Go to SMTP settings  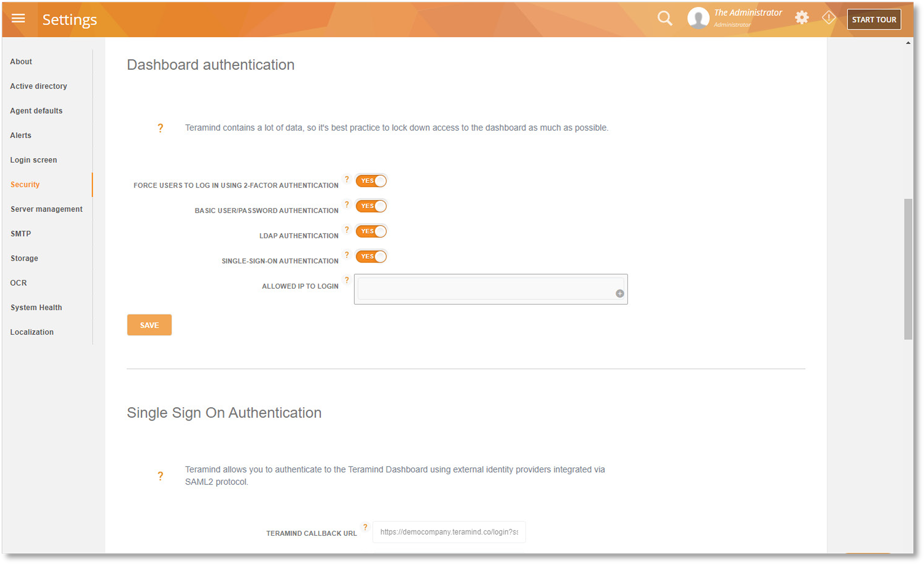(x=21, y=233)
